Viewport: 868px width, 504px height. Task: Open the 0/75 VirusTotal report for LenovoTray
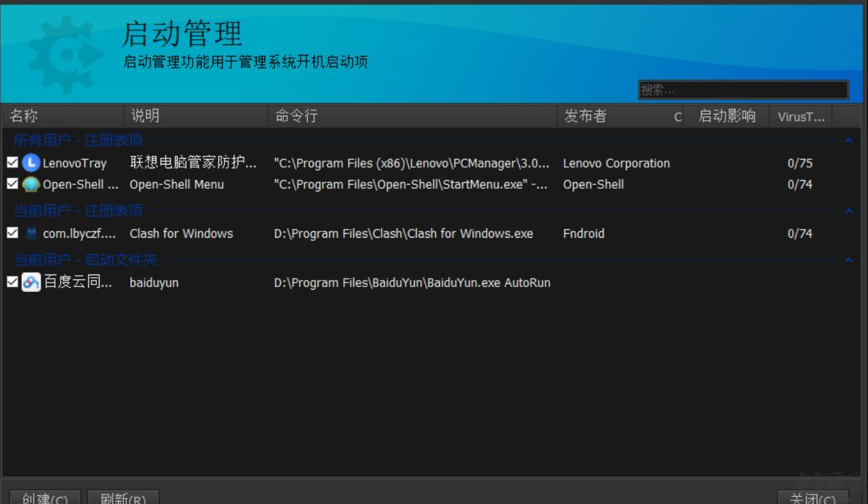[x=800, y=163]
